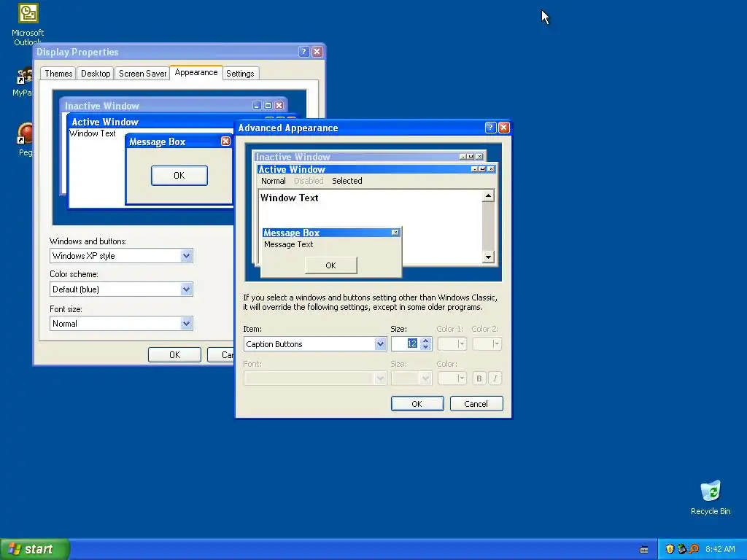Click the Normal menu item in preview

pyautogui.click(x=273, y=181)
